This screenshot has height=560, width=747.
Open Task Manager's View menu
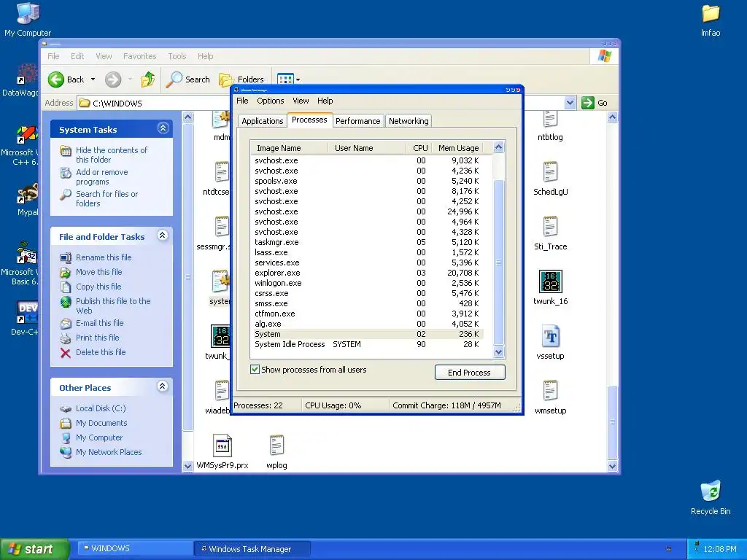tap(301, 101)
